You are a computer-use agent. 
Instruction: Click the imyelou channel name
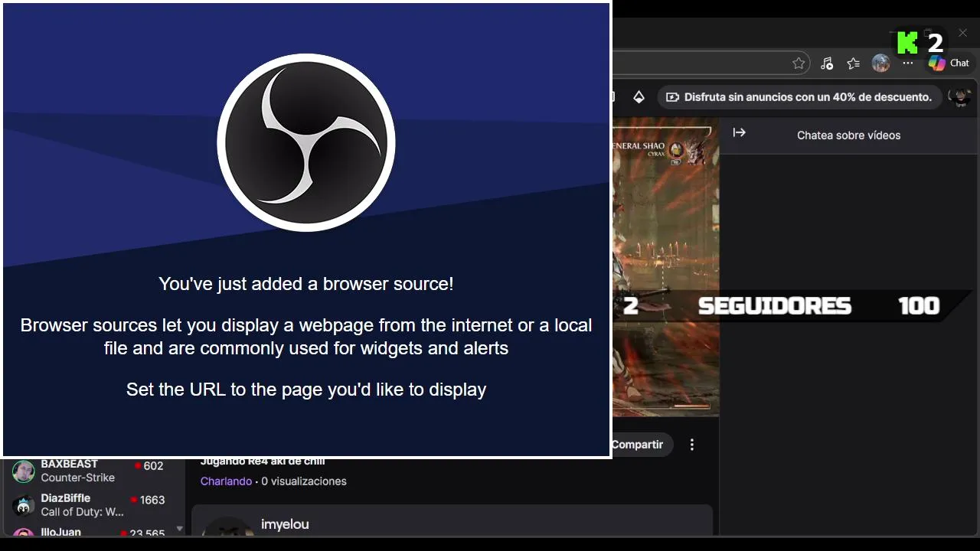(285, 525)
